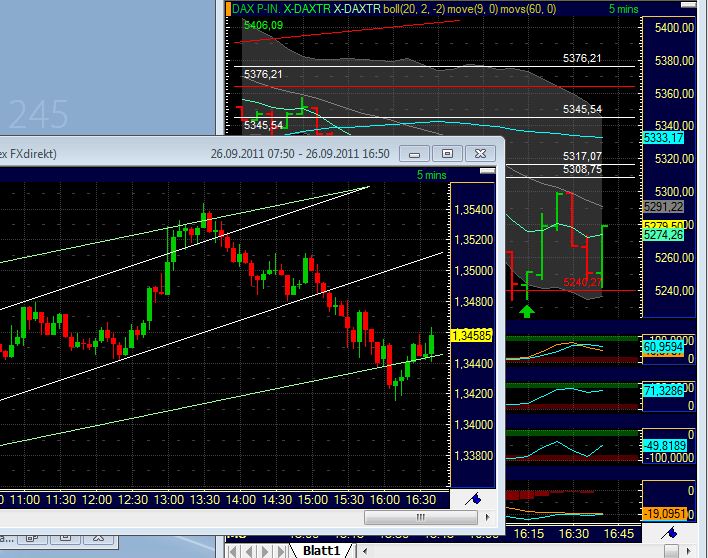
Task: Click the yellow 1,34585 price label
Action: point(471,335)
